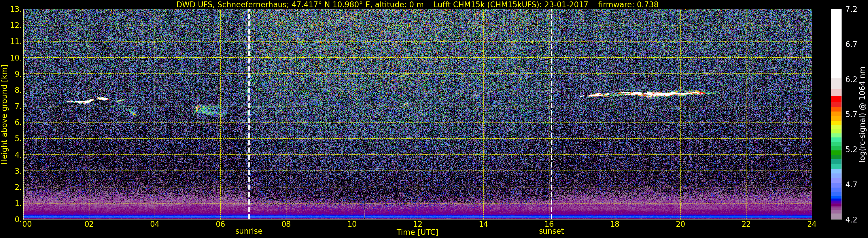868x238 pixels.
Task: Click the time axis tick "14"
Action: (483, 224)
